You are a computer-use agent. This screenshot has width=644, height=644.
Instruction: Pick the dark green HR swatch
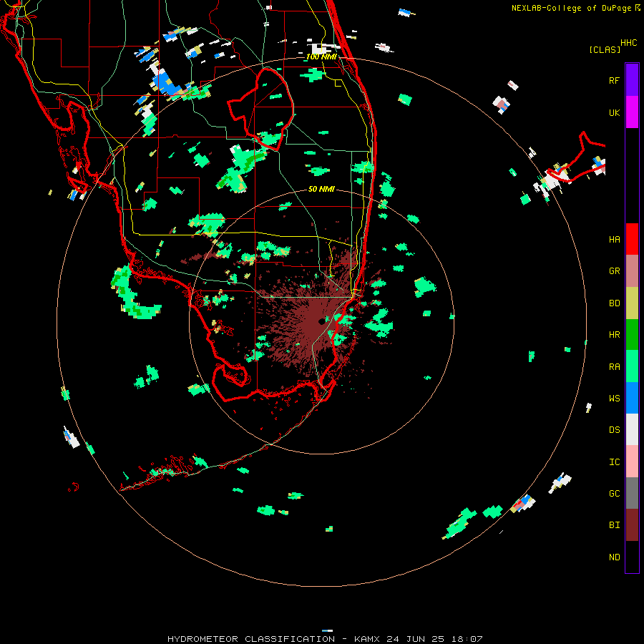click(632, 335)
